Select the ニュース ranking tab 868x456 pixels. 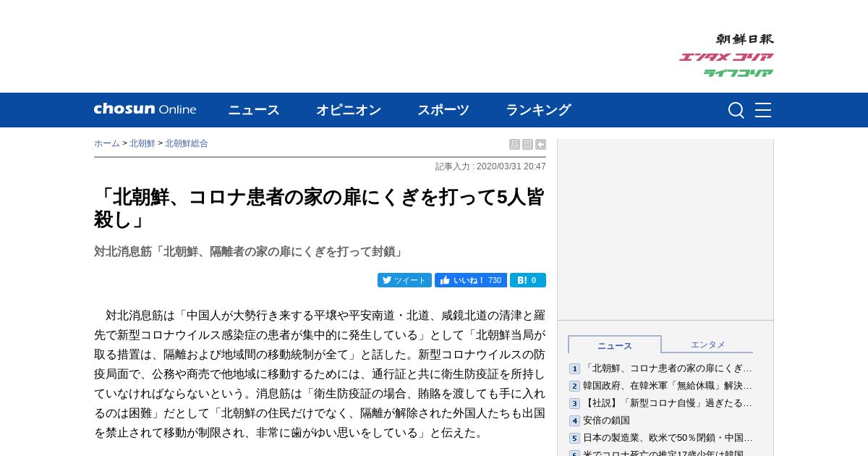(615, 345)
